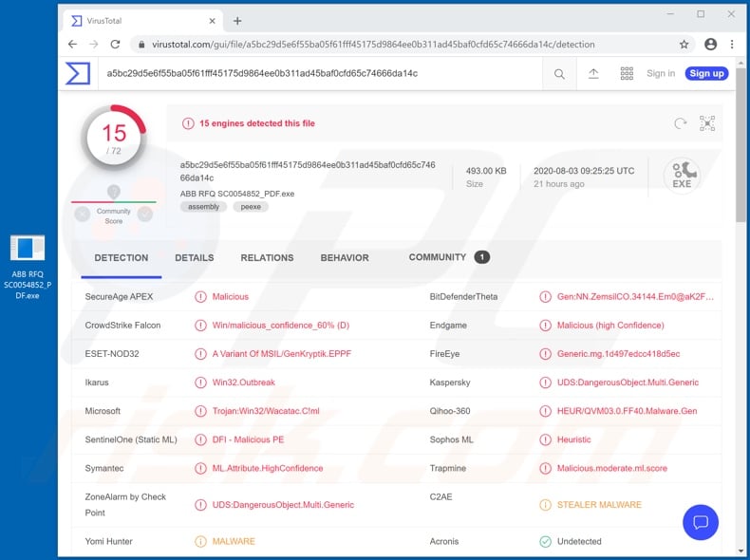This screenshot has height=560, width=750.
Task: Open the browser profile icon
Action: 711,45
